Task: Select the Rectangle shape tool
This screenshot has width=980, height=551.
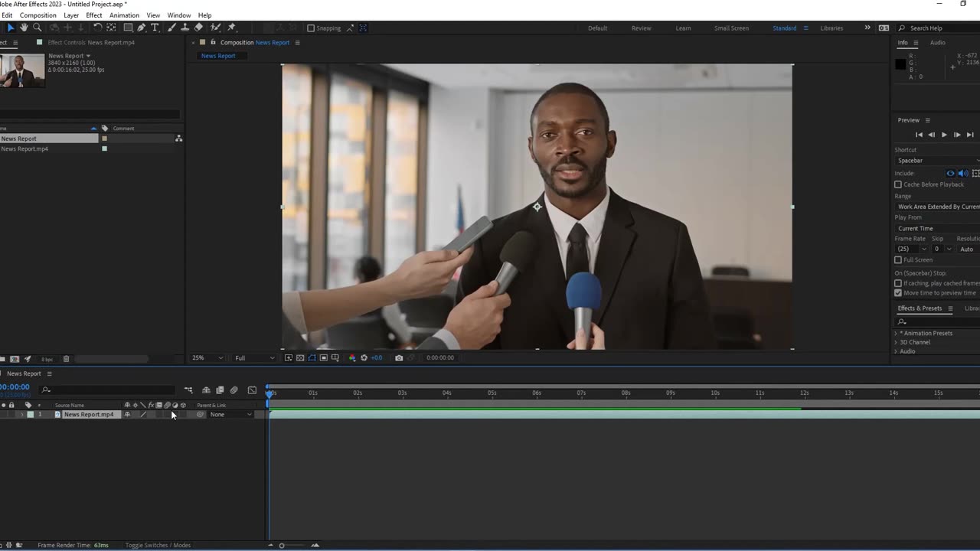Action: 128,28
